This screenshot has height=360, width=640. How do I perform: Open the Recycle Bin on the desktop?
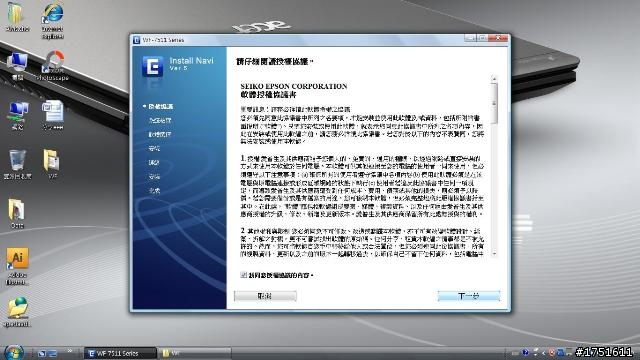(17, 164)
